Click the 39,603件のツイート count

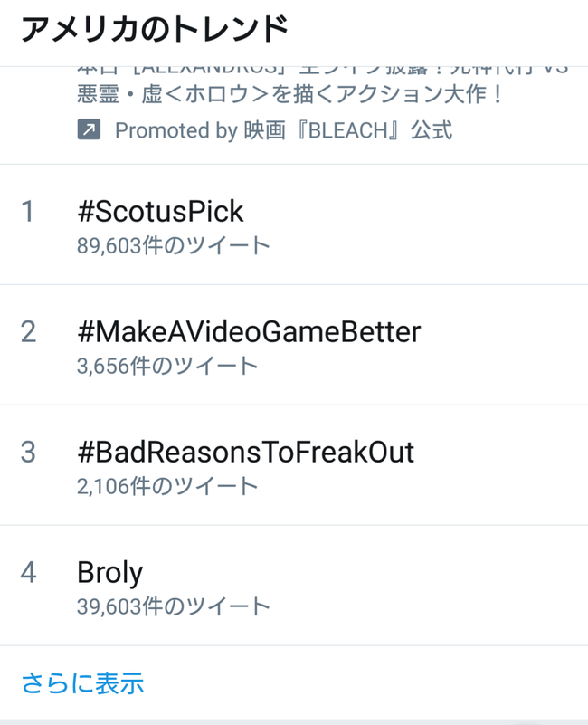point(174,606)
